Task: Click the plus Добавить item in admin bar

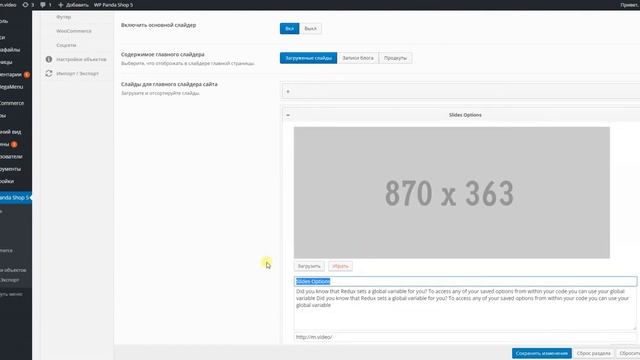Action: tap(73, 5)
